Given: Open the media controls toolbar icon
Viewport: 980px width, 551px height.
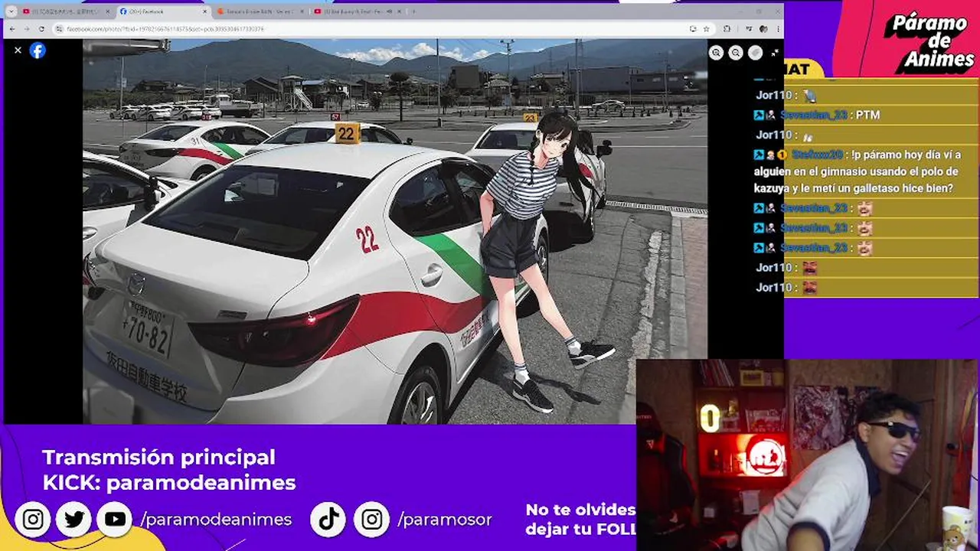Looking at the screenshot, I should [749, 29].
